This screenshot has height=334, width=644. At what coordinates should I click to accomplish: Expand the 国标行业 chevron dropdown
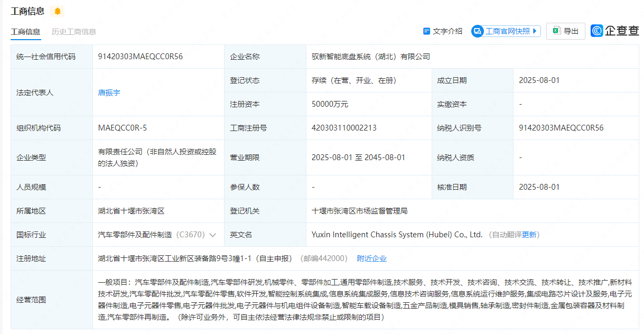click(x=213, y=235)
